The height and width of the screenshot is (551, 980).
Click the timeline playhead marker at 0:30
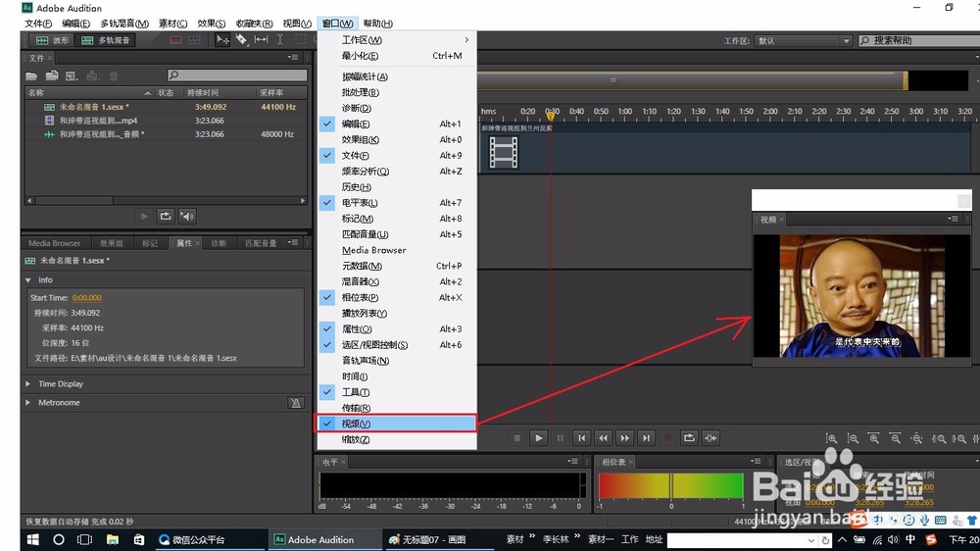(x=551, y=115)
